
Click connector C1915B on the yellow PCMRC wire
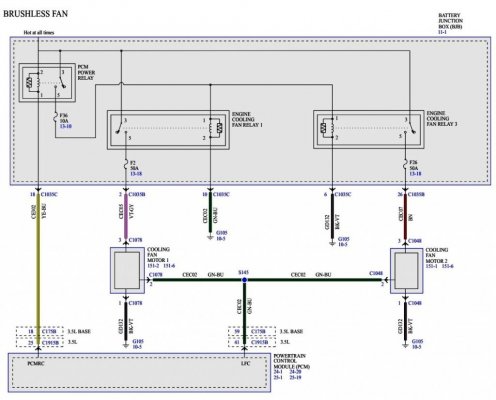[50, 342]
